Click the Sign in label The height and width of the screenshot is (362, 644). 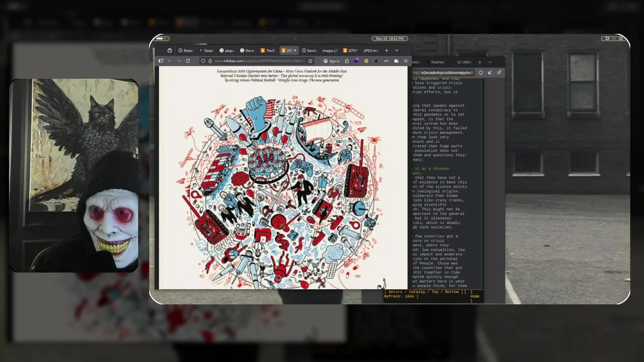coord(334,61)
